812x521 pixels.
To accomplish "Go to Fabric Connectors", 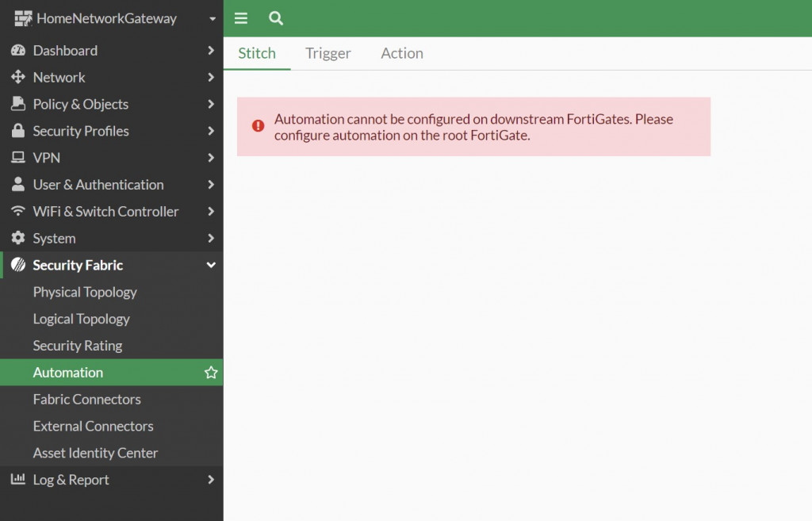I will 111,400.
